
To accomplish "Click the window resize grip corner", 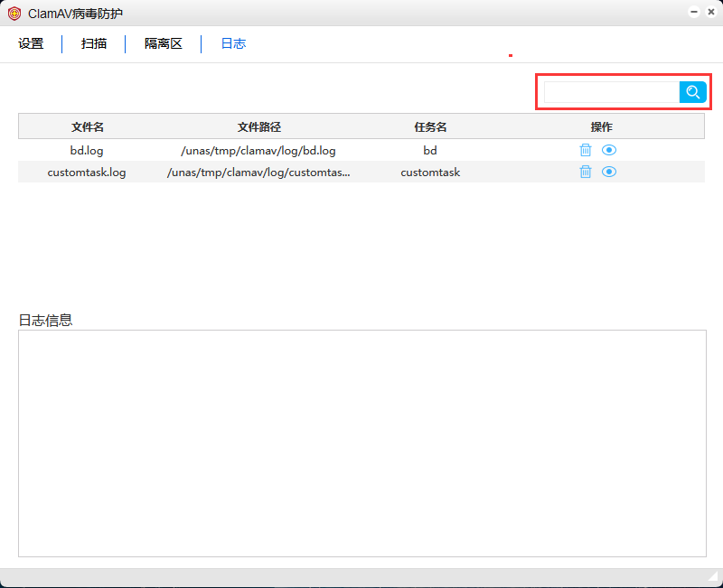I will (714, 577).
